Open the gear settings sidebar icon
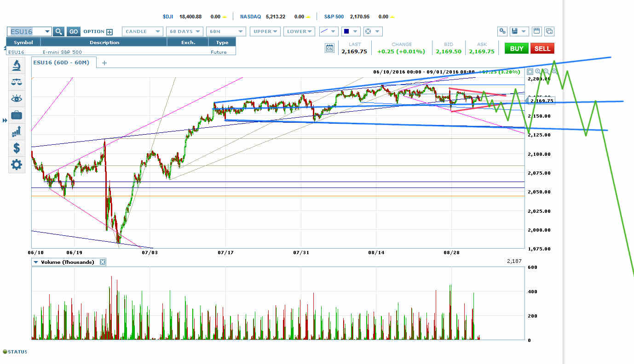 tap(17, 165)
